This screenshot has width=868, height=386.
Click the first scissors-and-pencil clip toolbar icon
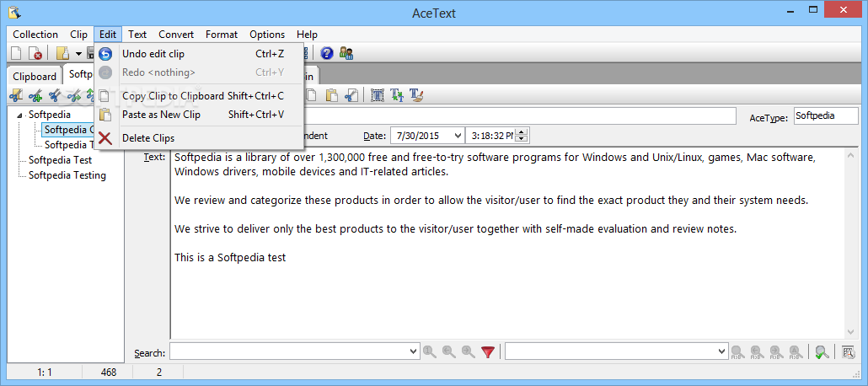16,95
